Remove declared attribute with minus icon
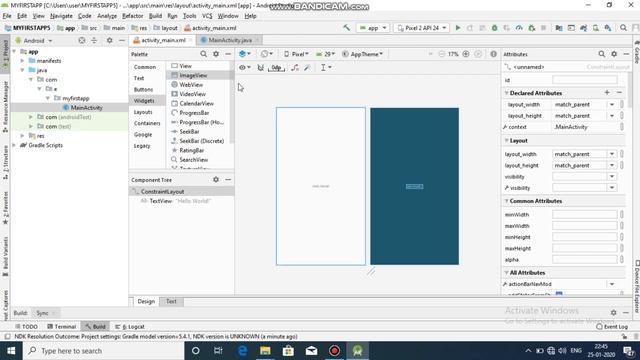This screenshot has height=360, width=640. [619, 93]
